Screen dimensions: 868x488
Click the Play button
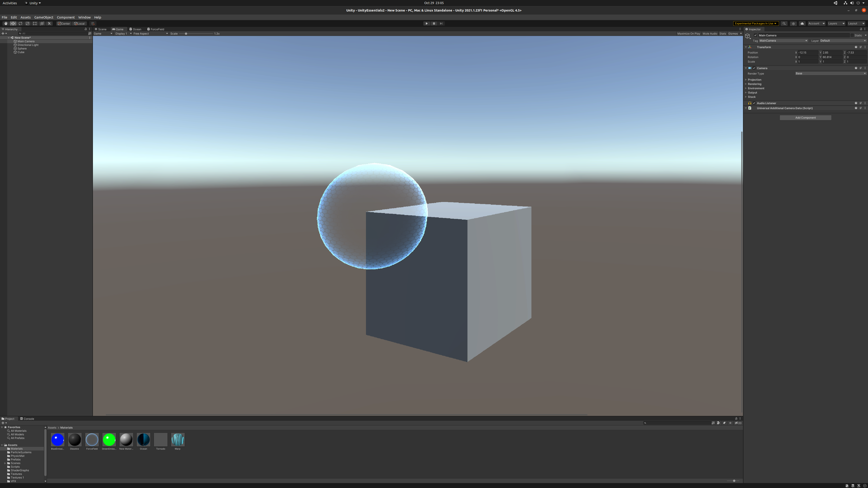(x=427, y=23)
